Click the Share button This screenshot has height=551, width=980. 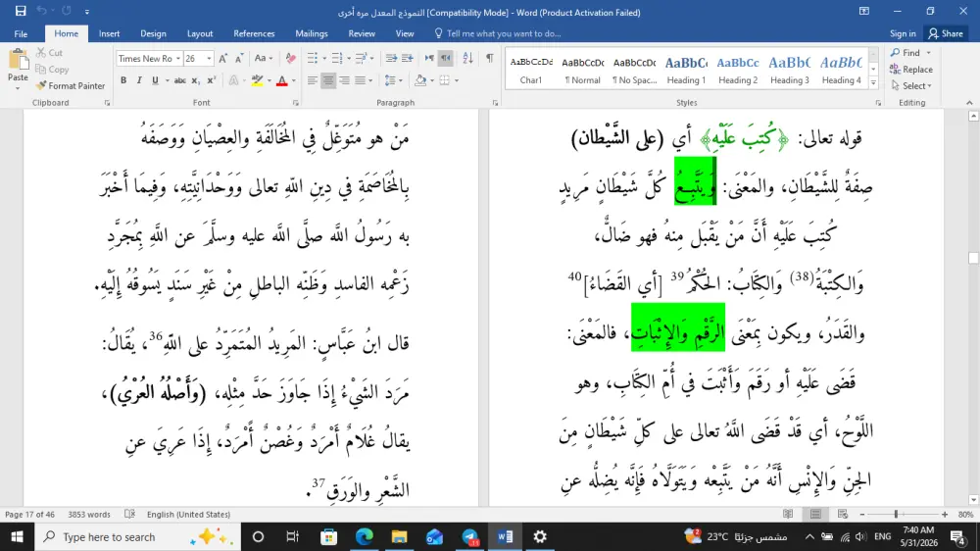[946, 33]
